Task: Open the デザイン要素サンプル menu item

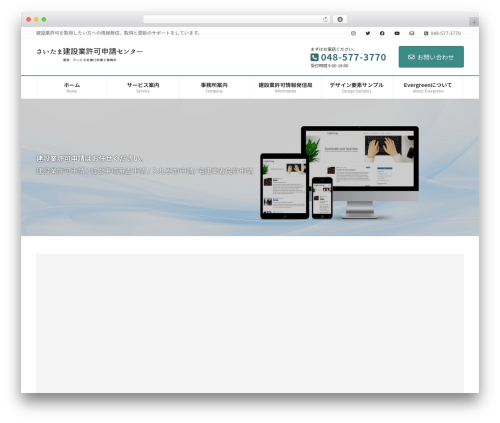Action: point(357,87)
